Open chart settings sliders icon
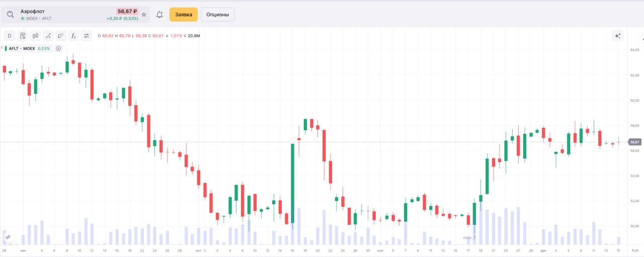The height and width of the screenshot is (257, 644). [x=87, y=36]
